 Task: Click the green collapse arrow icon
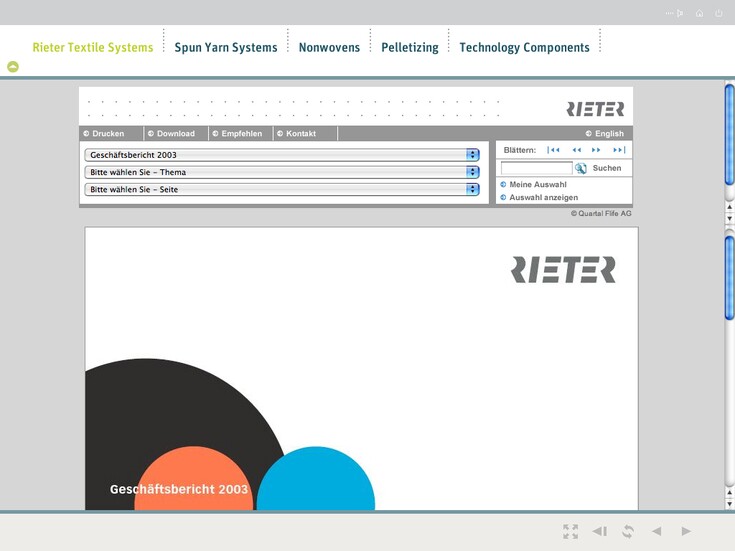(x=13, y=67)
